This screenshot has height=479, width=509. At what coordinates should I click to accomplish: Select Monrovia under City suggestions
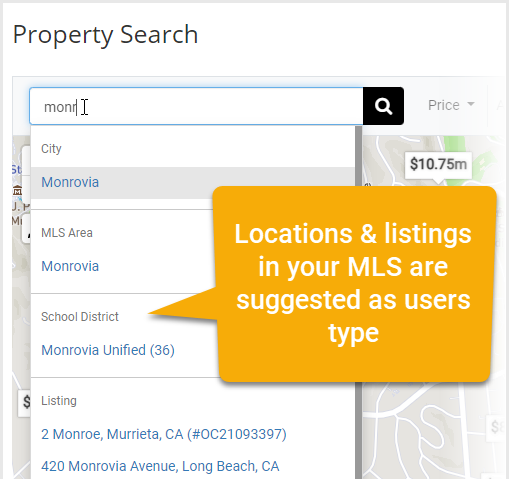click(x=193, y=183)
